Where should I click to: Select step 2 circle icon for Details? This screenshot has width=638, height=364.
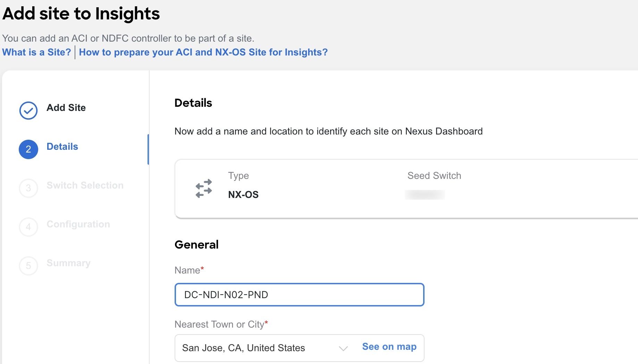28,149
